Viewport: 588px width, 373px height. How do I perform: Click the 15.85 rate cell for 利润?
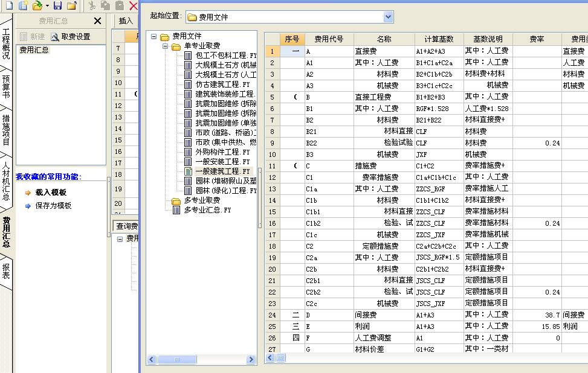537,327
